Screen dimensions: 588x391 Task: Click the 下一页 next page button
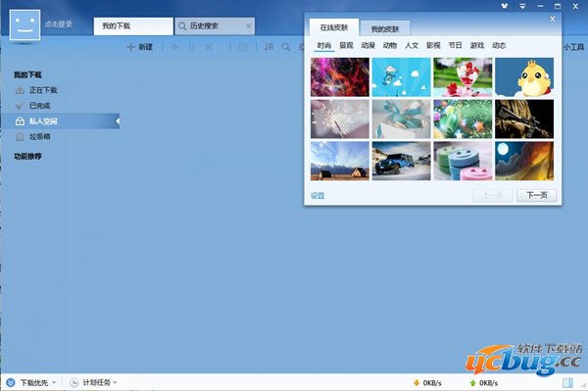pos(537,195)
